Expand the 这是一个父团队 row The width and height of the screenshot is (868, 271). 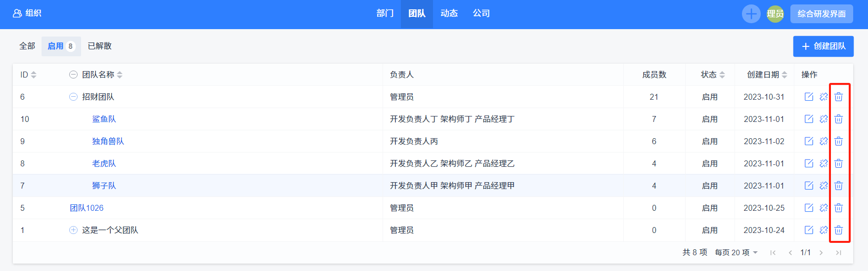[73, 230]
